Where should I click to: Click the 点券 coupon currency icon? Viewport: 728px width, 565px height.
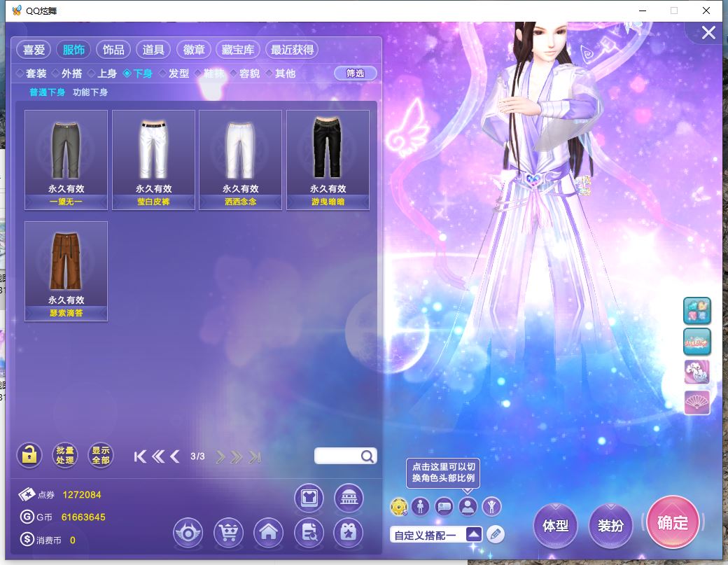[27, 494]
